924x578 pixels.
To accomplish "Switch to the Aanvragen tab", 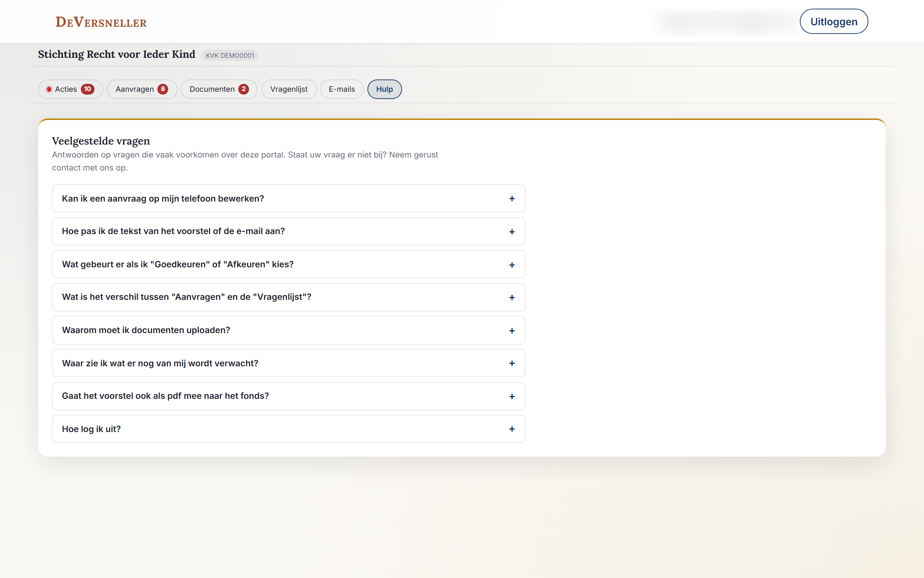I will [x=142, y=89].
